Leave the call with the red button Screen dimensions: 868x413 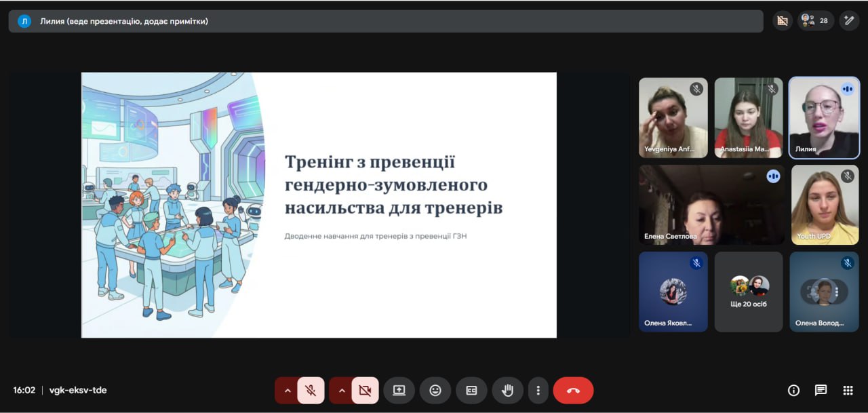(x=573, y=391)
